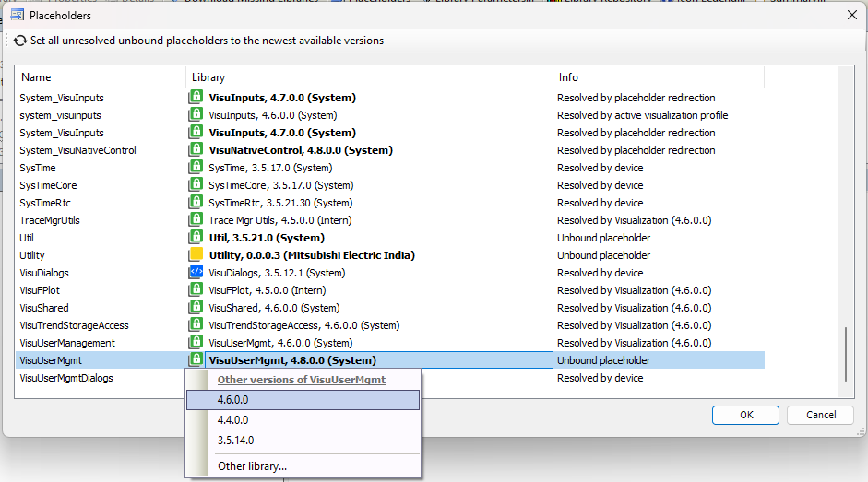Click the Placeholders dialog title icon

click(x=17, y=15)
